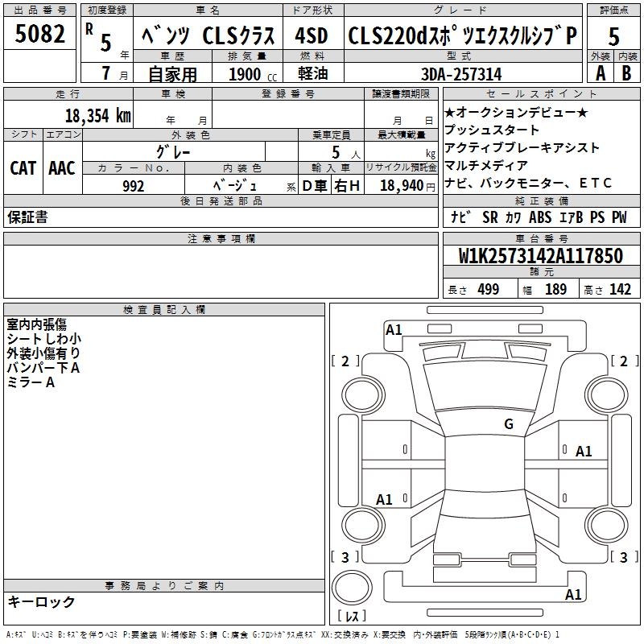Click the lot number 5082
644x644 pixels.
[40, 35]
